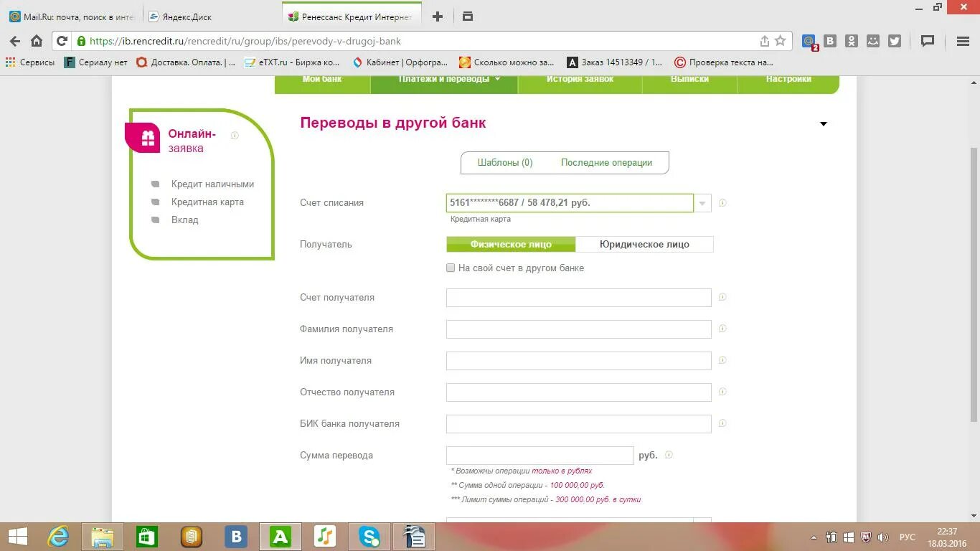The image size is (980, 551).
Task: Click the page vertical scrollbar thumb
Action: tap(974, 283)
